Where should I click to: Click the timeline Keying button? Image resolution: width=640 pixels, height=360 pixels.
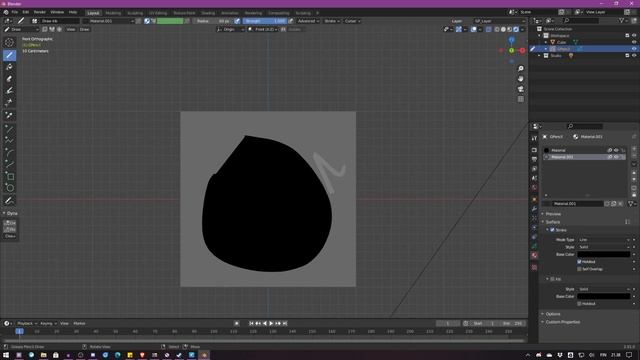click(48, 323)
